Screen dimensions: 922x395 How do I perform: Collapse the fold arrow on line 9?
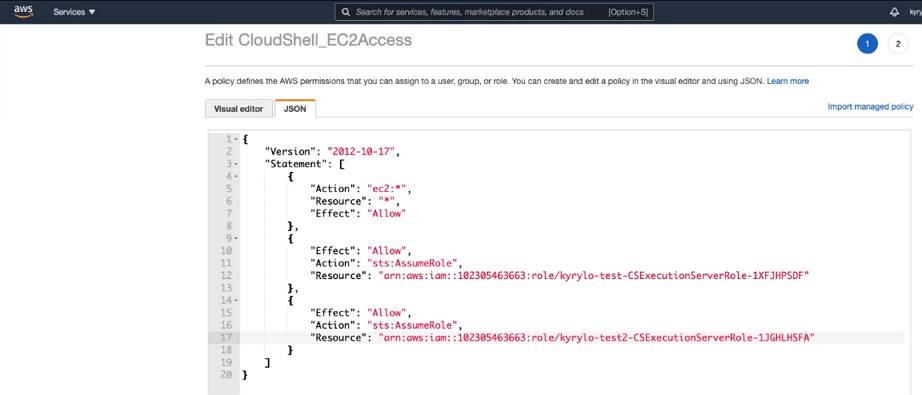(x=236, y=238)
